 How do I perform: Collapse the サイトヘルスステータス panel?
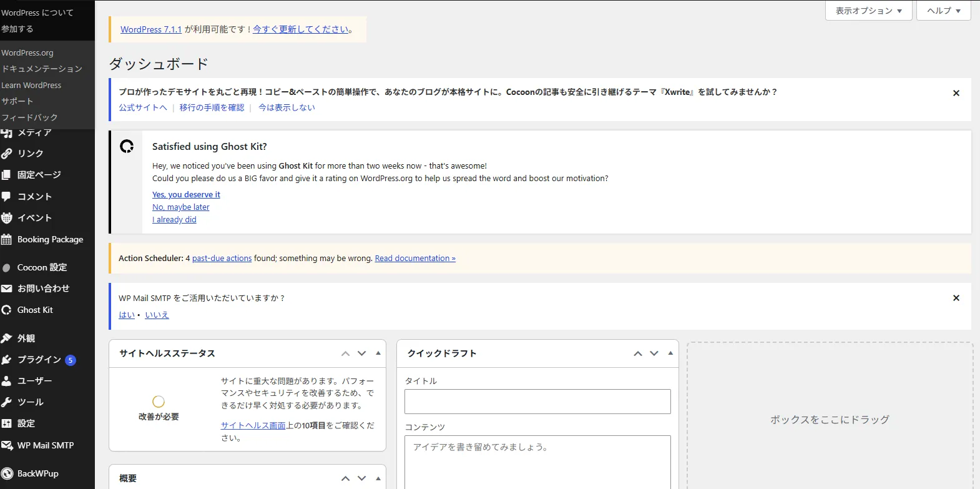378,353
